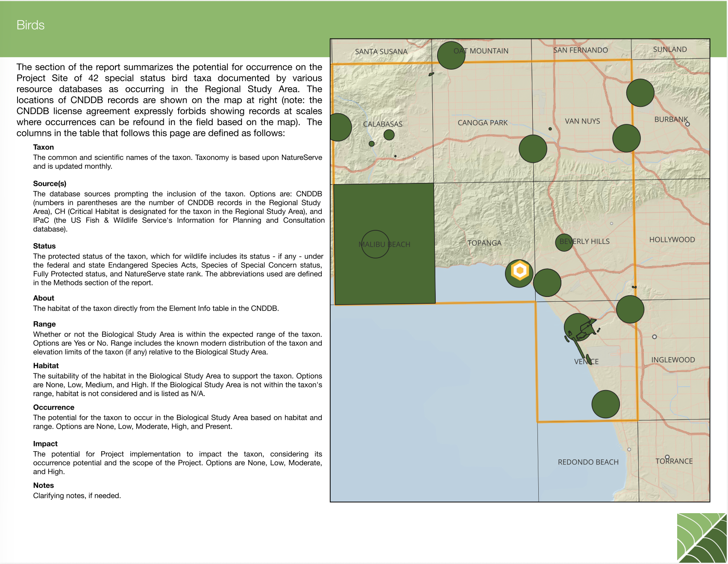Select the Occurrence heading

coord(54,408)
